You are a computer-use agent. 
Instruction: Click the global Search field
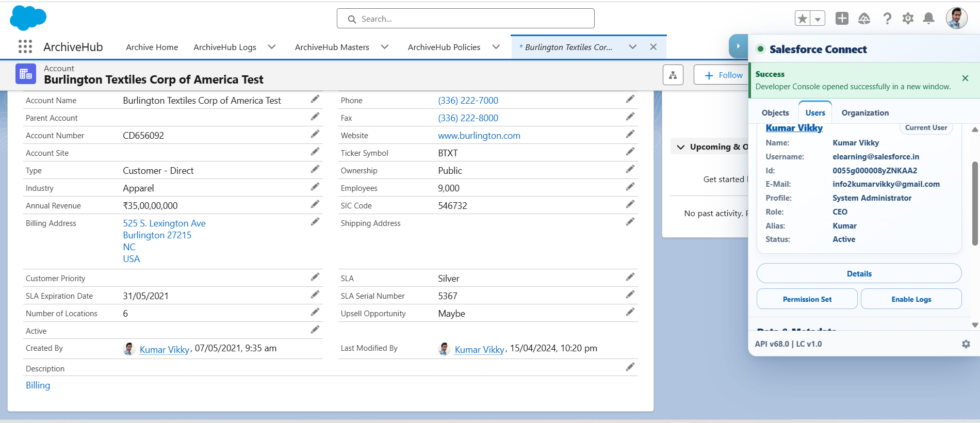(466, 19)
